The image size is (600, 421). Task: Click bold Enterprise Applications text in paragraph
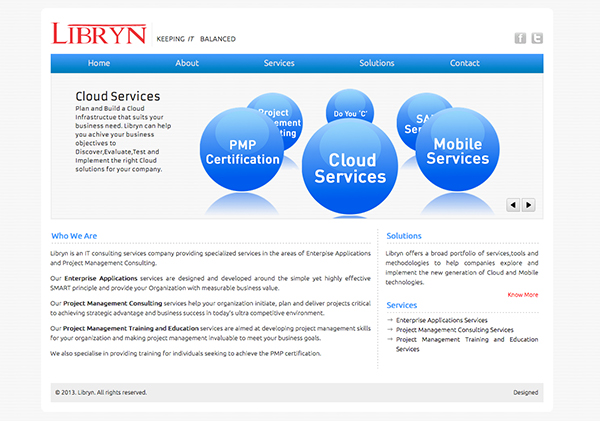point(101,278)
